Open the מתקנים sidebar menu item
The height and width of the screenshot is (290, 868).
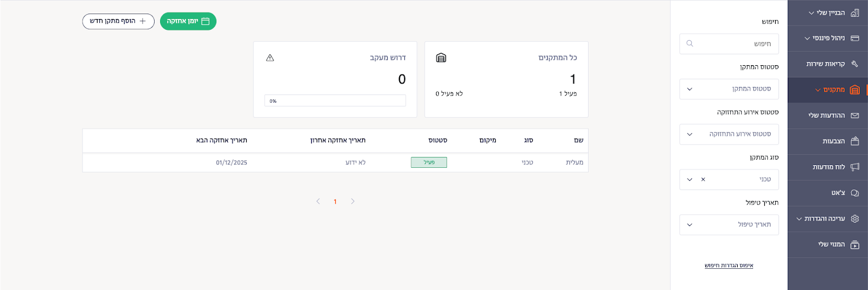[834, 90]
